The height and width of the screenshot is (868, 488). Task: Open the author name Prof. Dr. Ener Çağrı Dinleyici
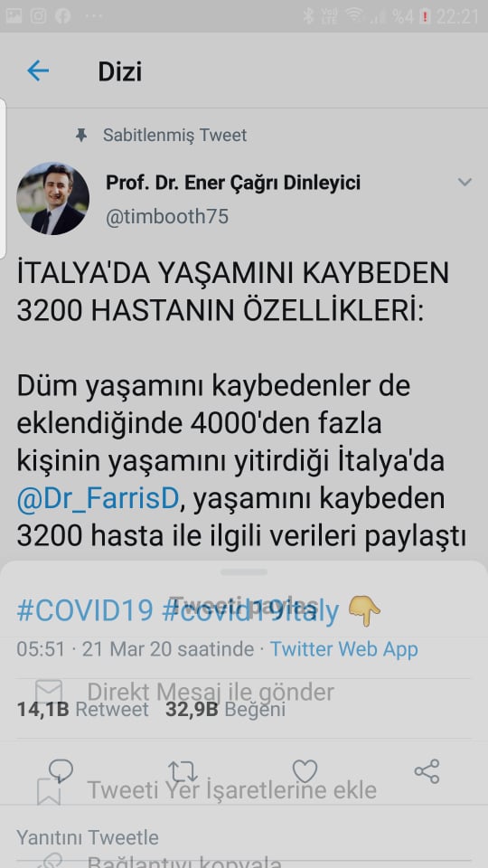point(233,183)
